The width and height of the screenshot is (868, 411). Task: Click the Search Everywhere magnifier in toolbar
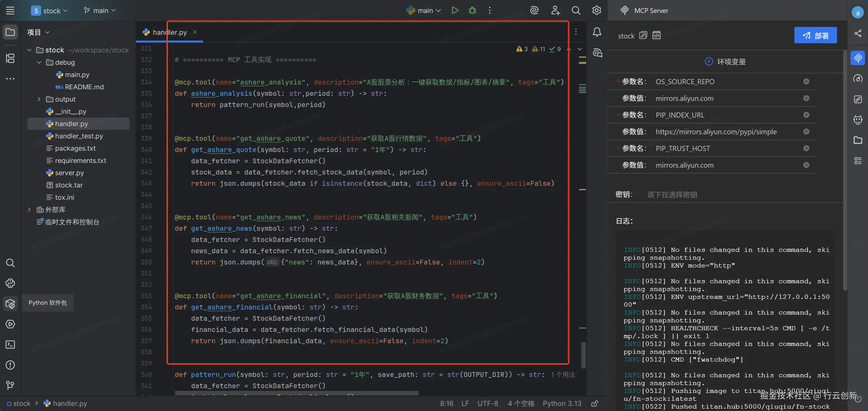575,11
